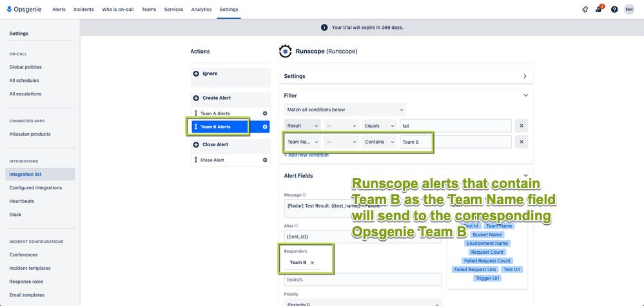Open the Settings tab

229,10
